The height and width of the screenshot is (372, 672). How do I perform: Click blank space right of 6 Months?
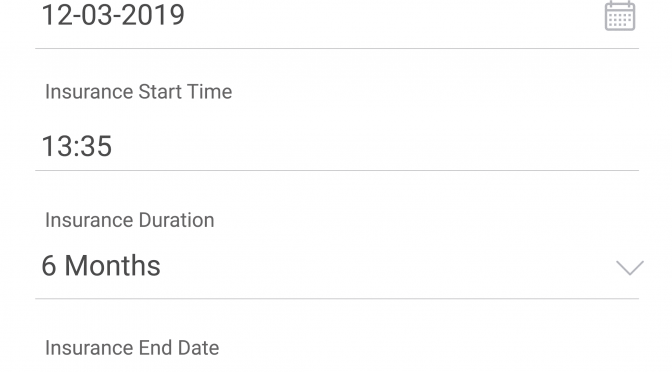(386, 266)
